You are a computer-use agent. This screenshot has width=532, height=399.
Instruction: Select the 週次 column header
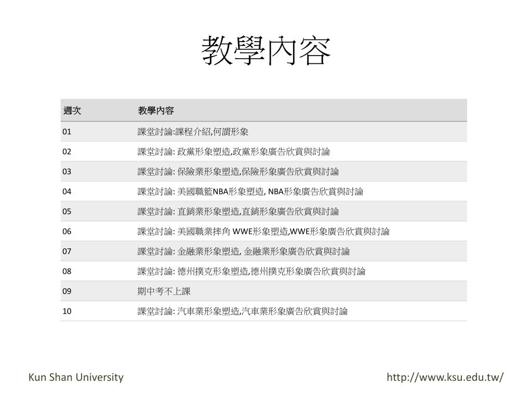coord(72,111)
